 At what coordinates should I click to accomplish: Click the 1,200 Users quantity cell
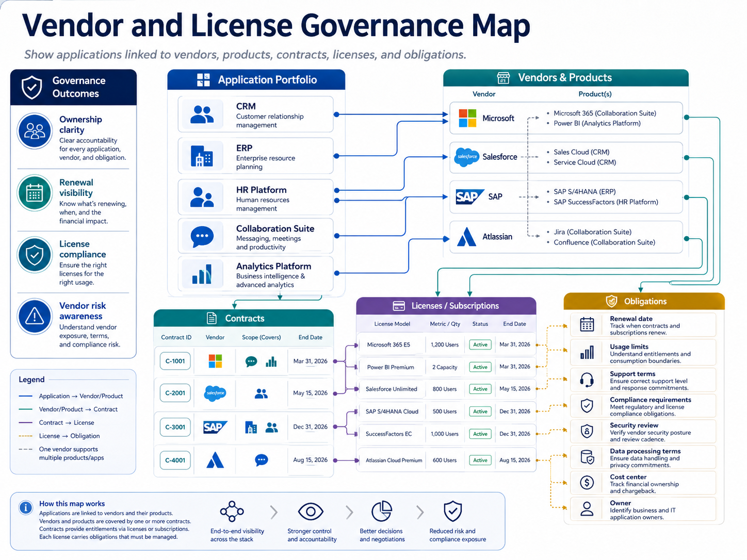click(445, 344)
